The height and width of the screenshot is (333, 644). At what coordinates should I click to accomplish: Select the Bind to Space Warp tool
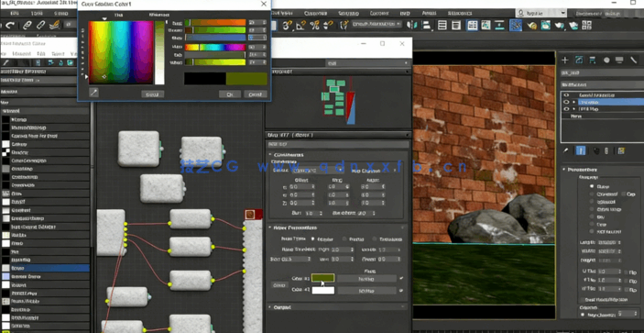(54, 26)
